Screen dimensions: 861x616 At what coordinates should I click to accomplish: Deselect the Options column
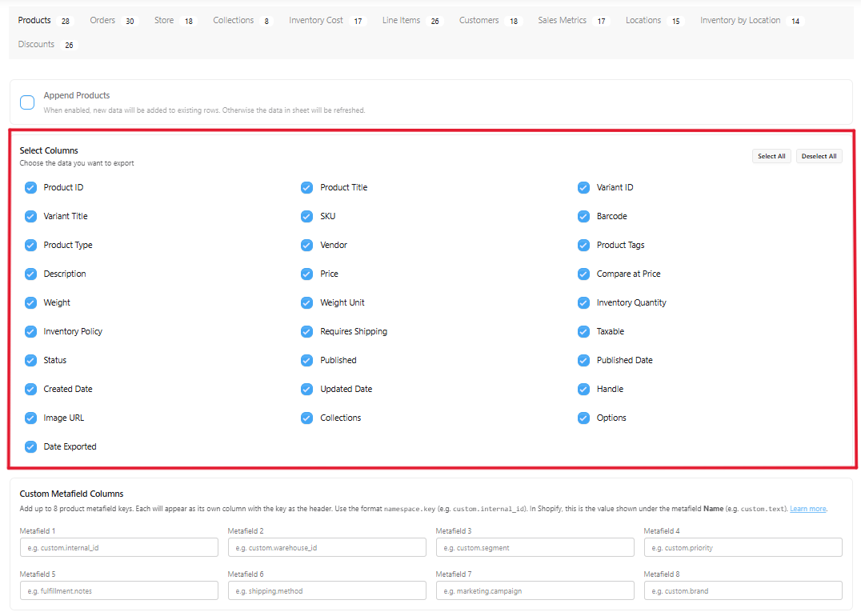[583, 418]
